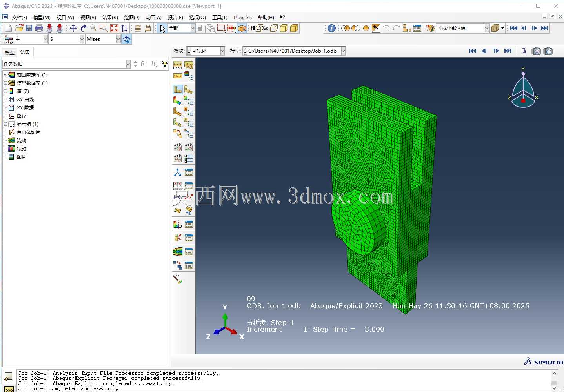Expand the 模型数据库 (1) tree node

tap(5, 83)
